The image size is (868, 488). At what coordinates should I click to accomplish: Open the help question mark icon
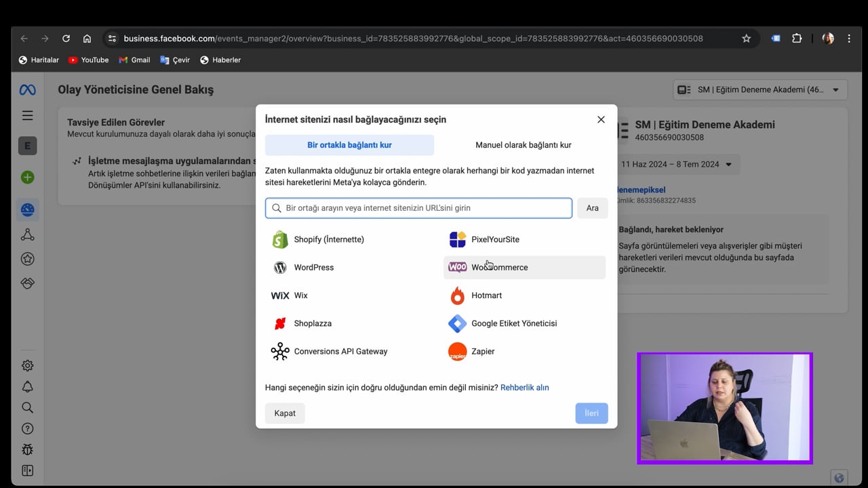click(x=27, y=428)
